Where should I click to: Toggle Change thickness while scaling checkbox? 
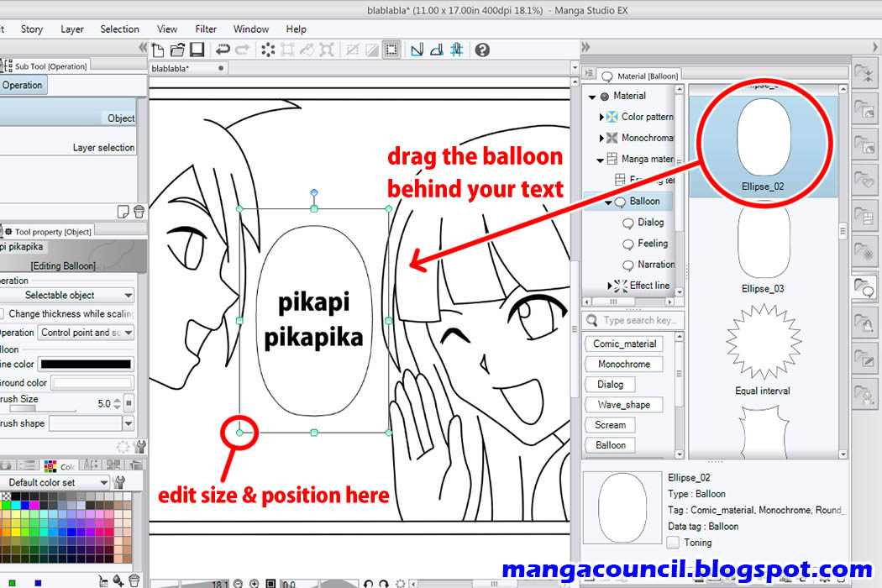click(1, 314)
